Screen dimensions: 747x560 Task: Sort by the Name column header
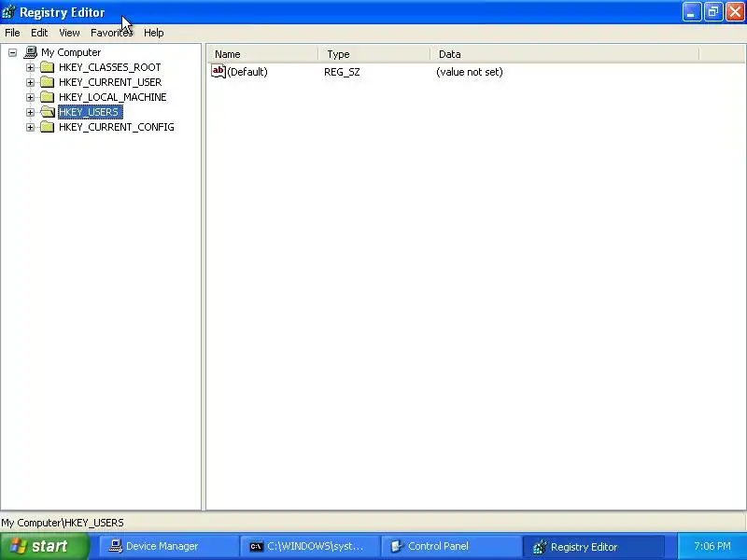(262, 54)
